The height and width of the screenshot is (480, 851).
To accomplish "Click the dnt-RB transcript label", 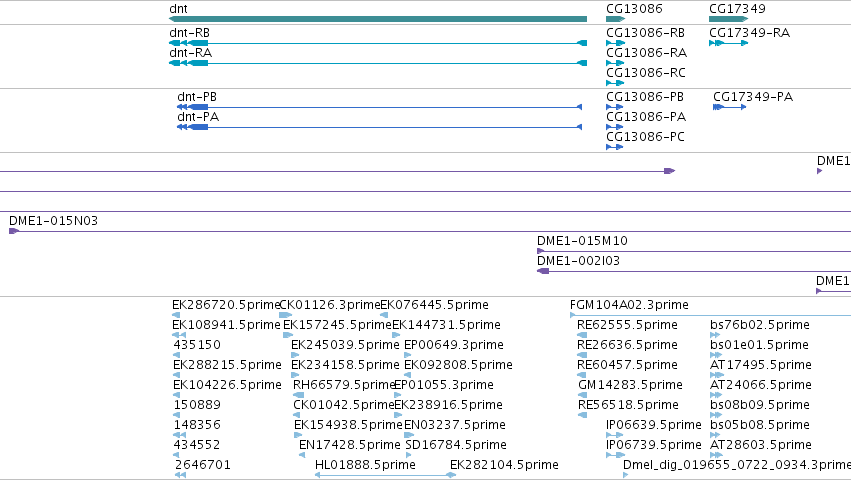I will click(189, 33).
